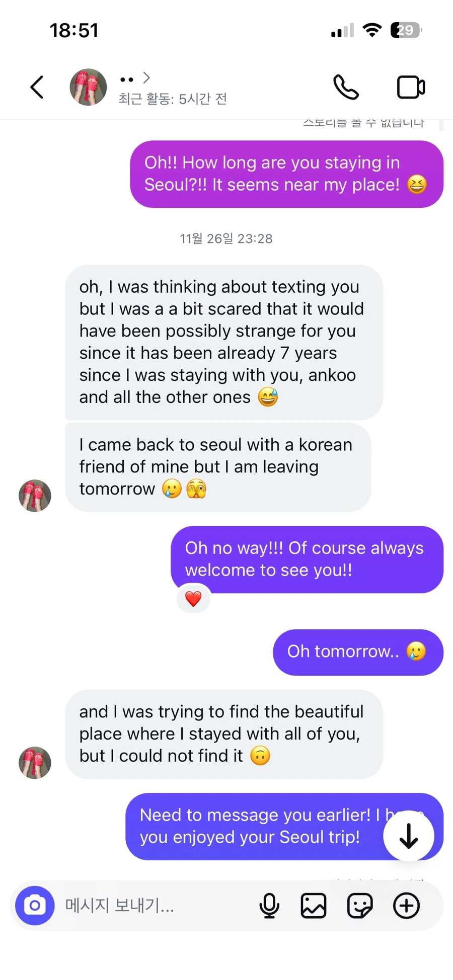Viewport: 453px width, 980px height.
Task: Open the sticker picker icon
Action: pyautogui.click(x=360, y=906)
